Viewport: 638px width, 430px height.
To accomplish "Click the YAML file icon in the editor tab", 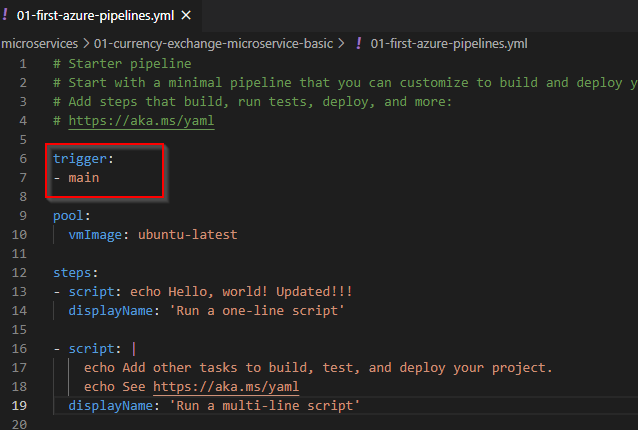I will (x=6, y=15).
